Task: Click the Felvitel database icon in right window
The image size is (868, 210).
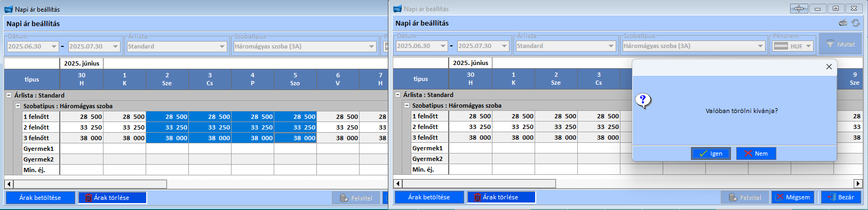Action: (733, 197)
